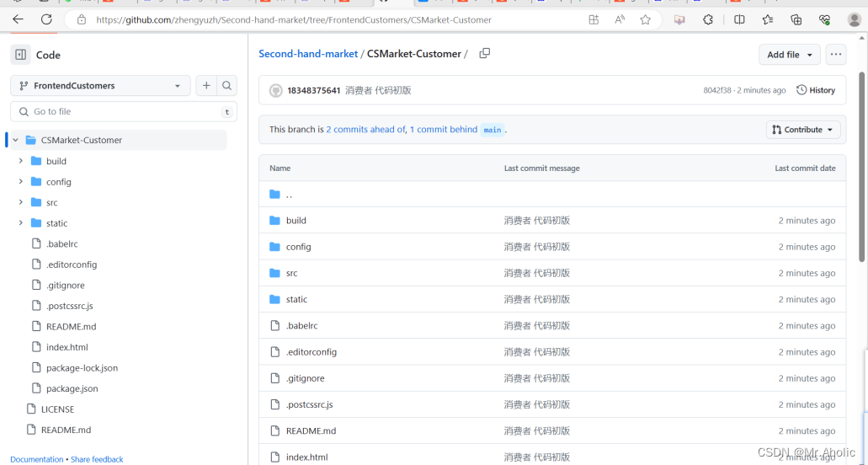
Task: Open .gitignore in the file list
Action: (305, 378)
